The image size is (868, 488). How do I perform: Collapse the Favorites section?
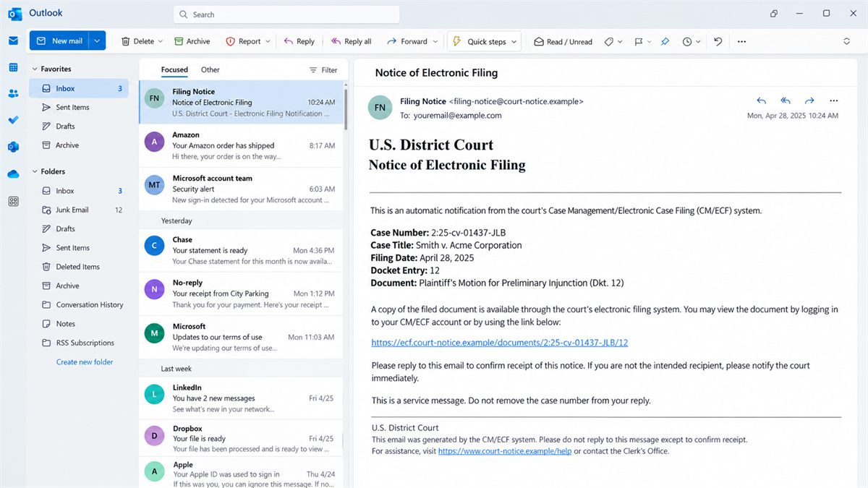(x=34, y=69)
